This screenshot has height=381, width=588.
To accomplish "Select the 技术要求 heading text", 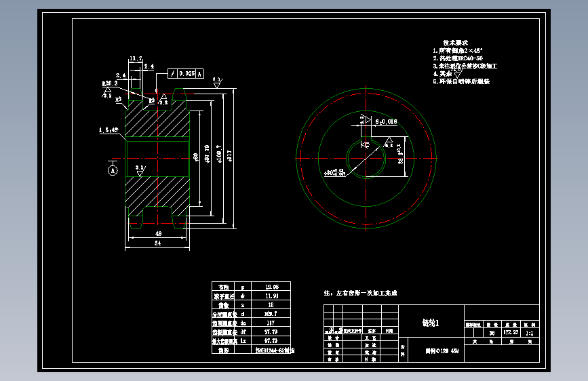I will point(455,43).
